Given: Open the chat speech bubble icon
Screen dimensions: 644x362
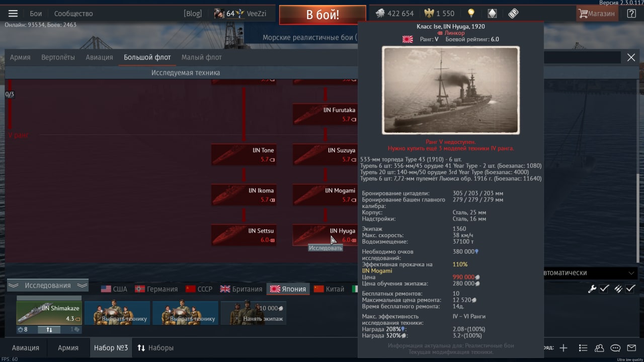Looking at the screenshot, I should tap(615, 348).
